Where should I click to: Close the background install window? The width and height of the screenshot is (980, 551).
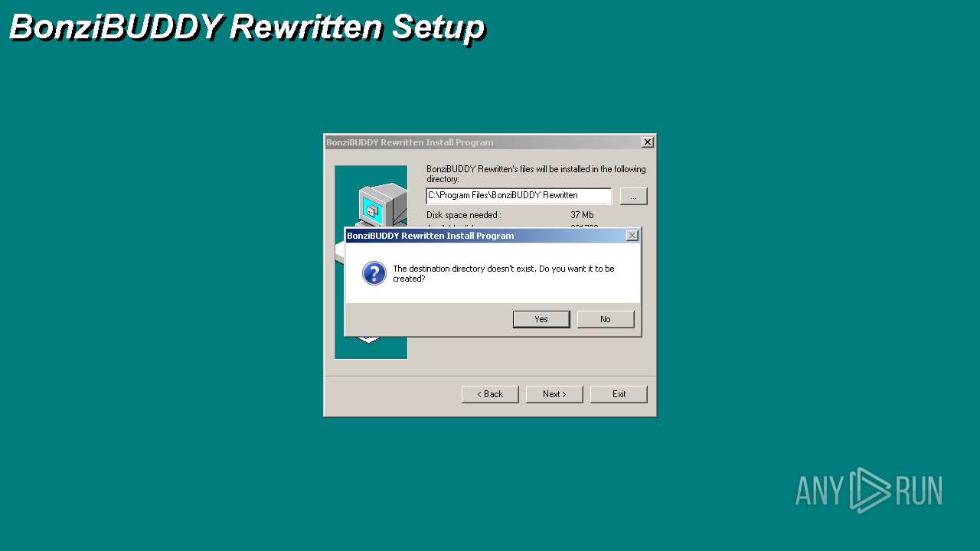tap(648, 142)
